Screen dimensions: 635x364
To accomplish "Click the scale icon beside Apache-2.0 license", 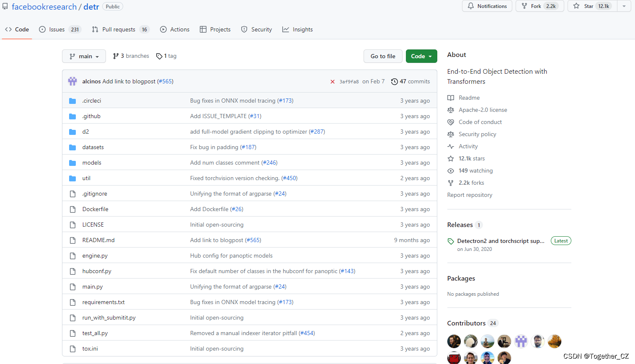I will [451, 110].
